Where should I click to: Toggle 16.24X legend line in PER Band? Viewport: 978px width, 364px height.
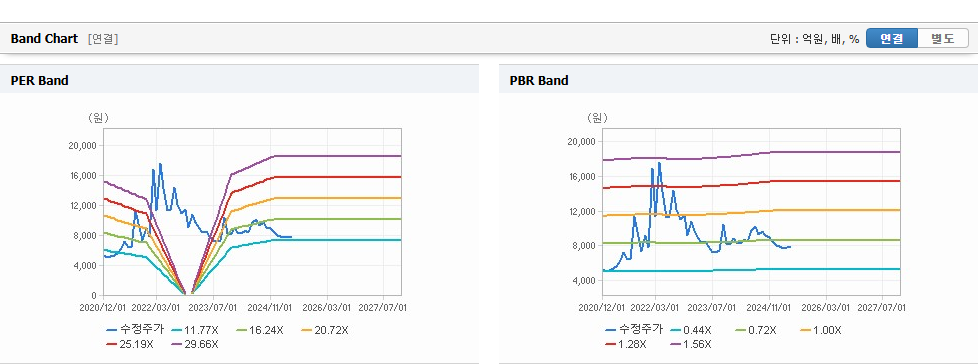pos(259,330)
